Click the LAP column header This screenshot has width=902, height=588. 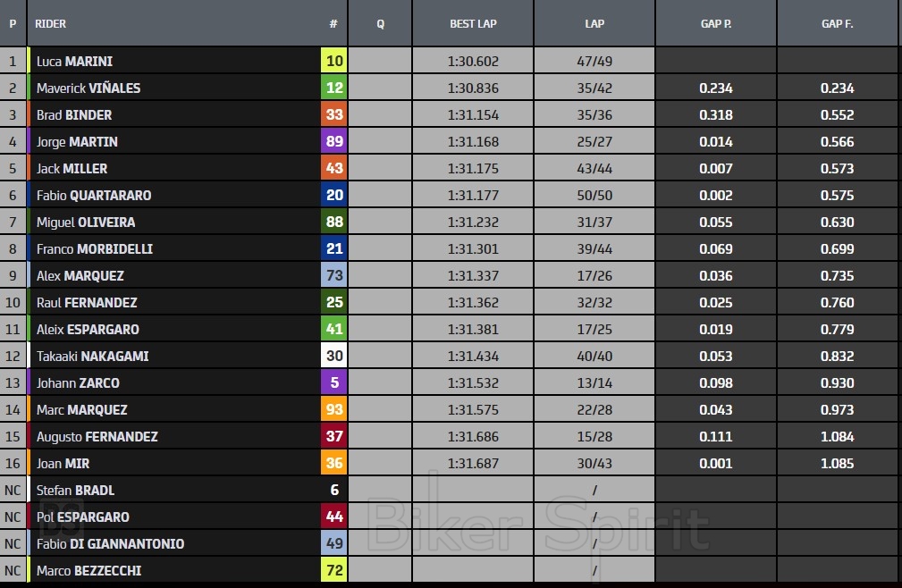(594, 24)
